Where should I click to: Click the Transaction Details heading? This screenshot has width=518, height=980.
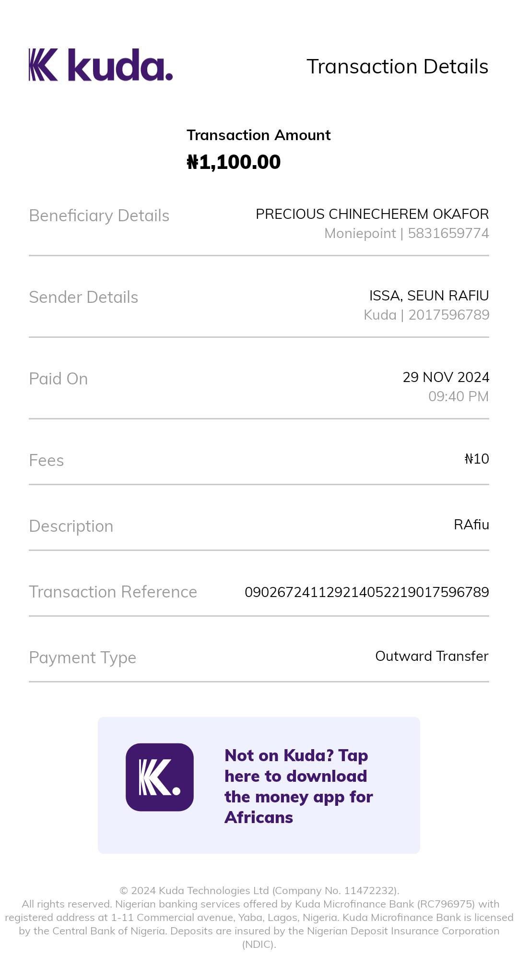(x=397, y=67)
